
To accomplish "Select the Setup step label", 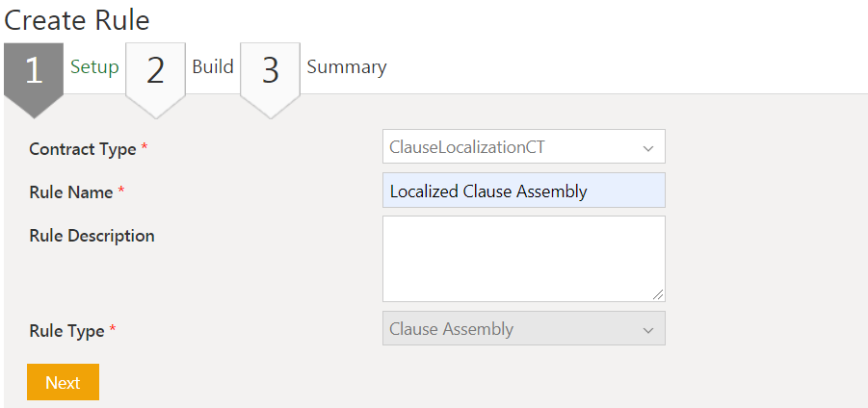I will pyautogui.click(x=94, y=67).
